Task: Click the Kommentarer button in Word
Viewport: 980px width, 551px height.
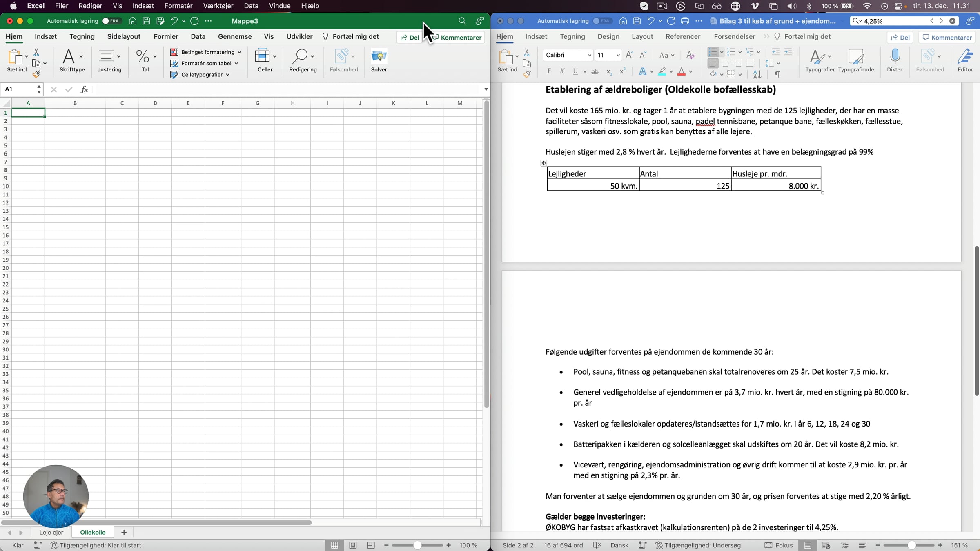Action: (x=947, y=37)
